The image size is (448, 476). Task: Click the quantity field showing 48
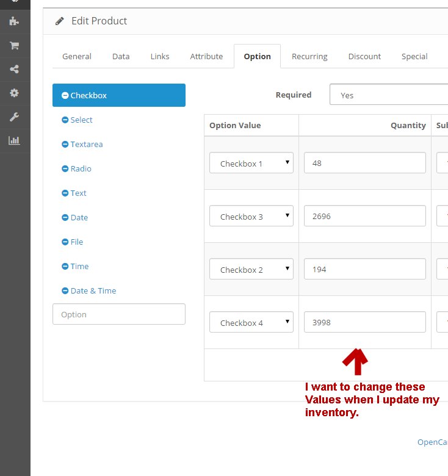click(365, 163)
